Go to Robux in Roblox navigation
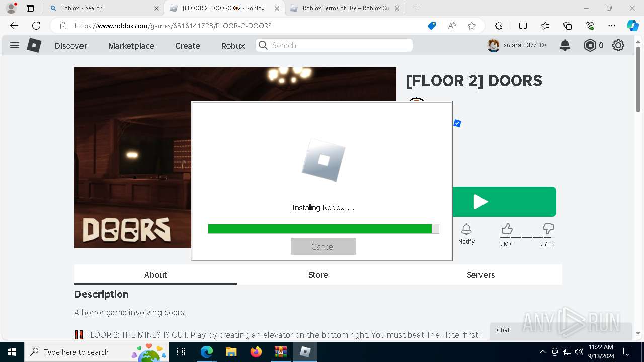This screenshot has height=362, width=644. click(x=233, y=46)
